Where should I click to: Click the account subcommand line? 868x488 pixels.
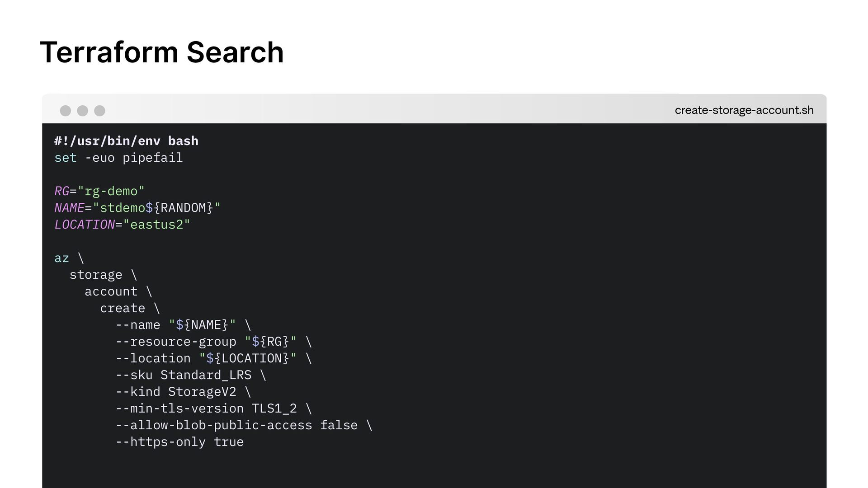point(111,291)
